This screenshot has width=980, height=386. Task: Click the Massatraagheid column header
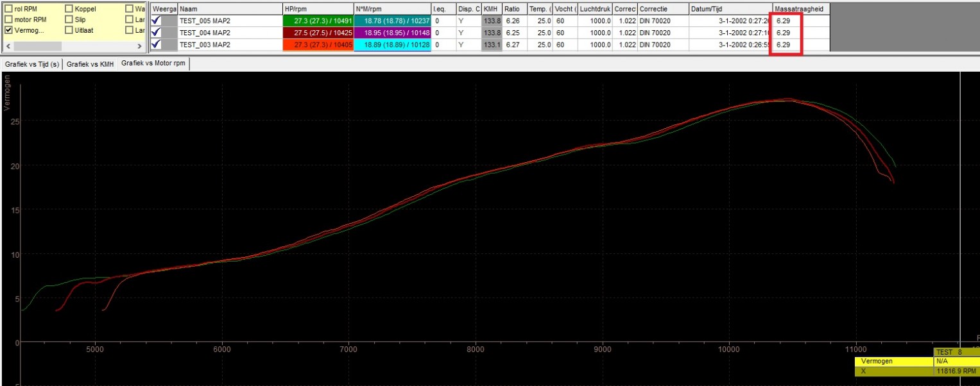pos(800,9)
